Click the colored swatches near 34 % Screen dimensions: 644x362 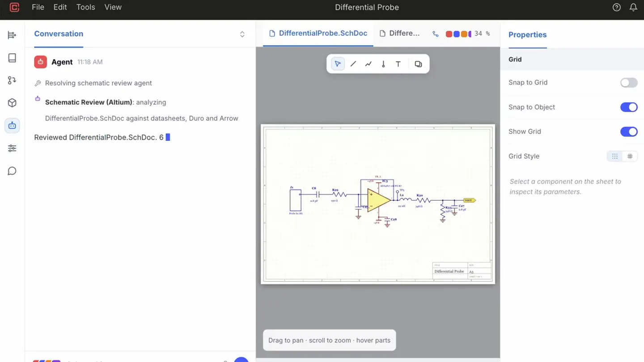(x=458, y=34)
